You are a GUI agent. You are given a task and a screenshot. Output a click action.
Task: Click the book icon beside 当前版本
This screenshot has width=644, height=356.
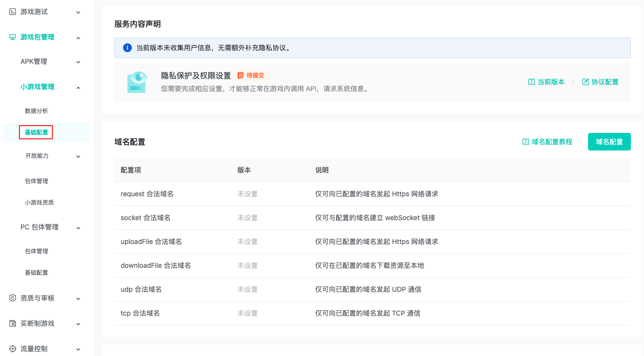pyautogui.click(x=532, y=82)
